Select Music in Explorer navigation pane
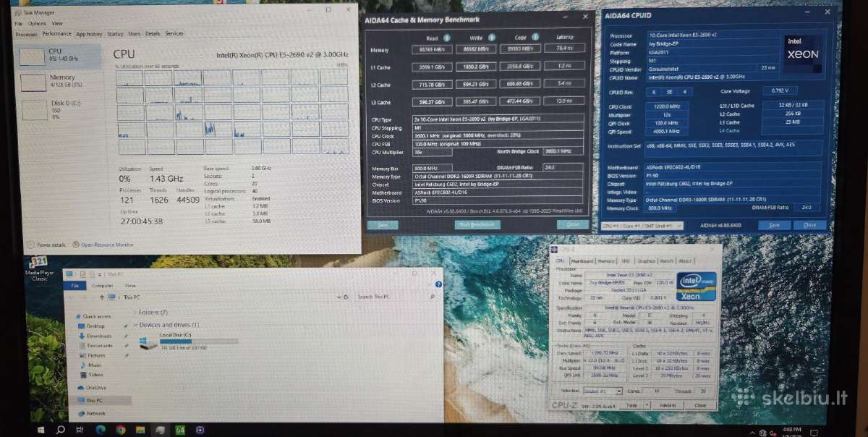This screenshot has width=868, height=437. (94, 365)
